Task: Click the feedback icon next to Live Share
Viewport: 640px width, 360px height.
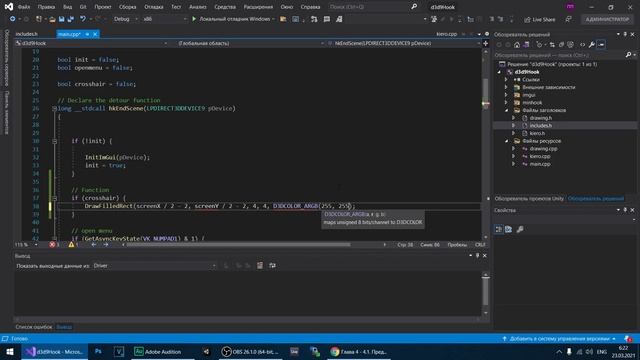Action: 568,20
